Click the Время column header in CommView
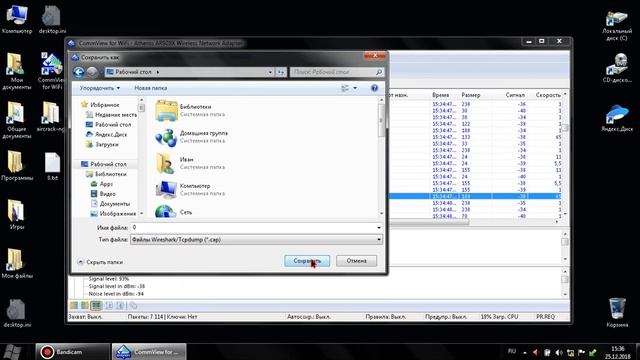The width and height of the screenshot is (640, 360). click(x=440, y=95)
